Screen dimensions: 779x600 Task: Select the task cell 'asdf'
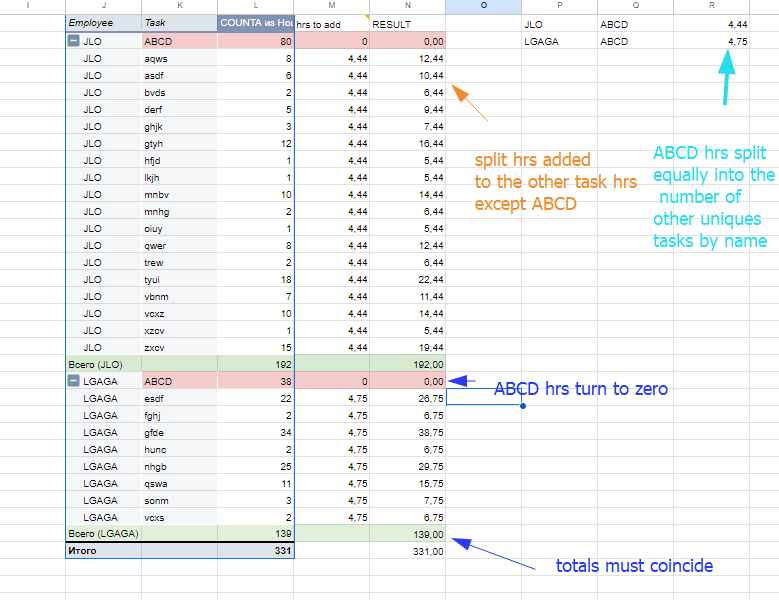coord(179,75)
